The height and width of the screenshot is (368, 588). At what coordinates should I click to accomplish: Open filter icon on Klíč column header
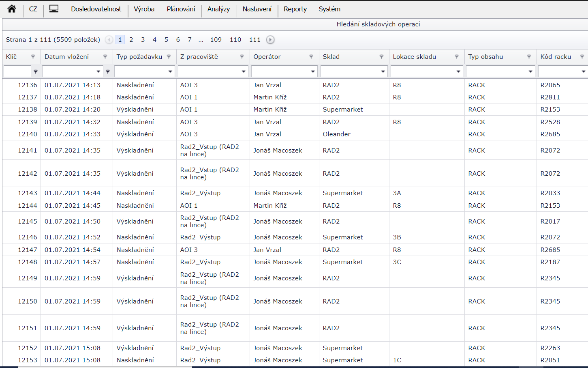(33, 57)
